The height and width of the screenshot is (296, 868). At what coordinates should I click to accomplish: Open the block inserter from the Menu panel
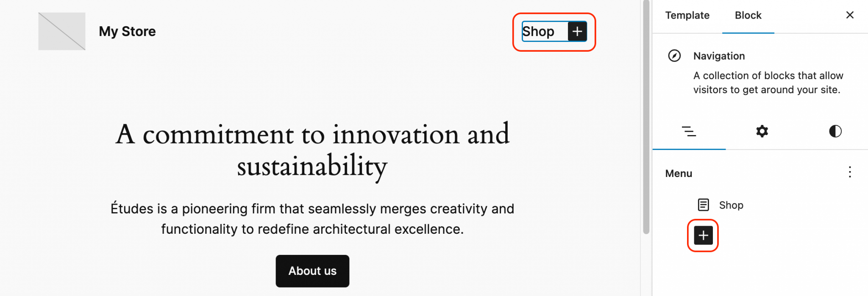[703, 236]
